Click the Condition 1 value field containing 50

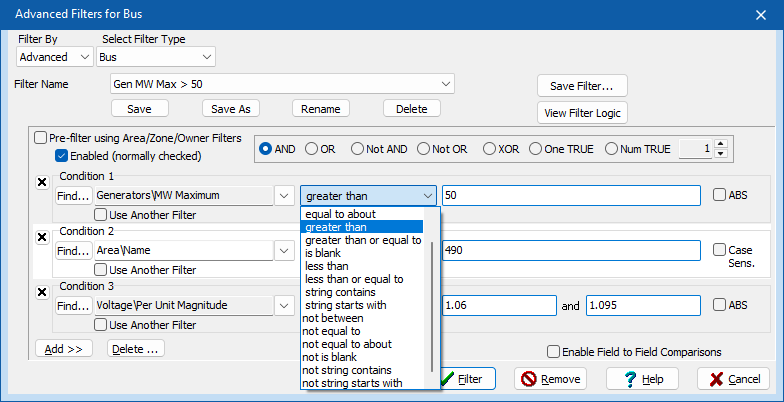pos(570,195)
